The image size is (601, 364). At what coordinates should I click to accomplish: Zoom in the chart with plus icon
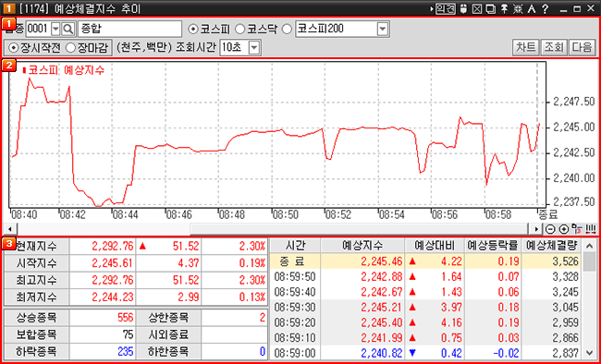click(x=564, y=229)
